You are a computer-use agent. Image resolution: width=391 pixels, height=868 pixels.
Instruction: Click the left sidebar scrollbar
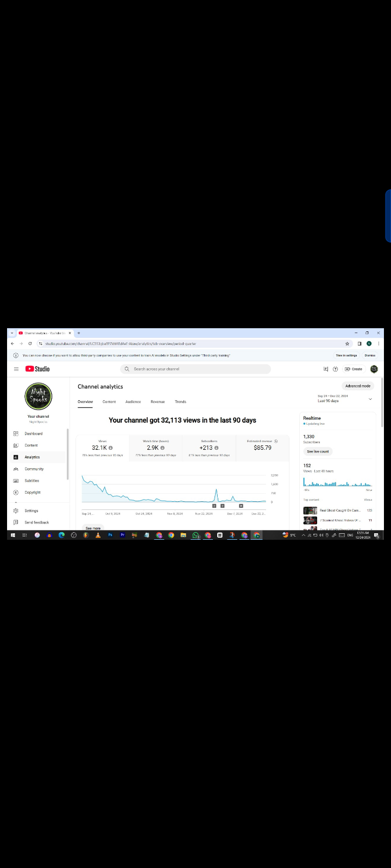[68, 454]
